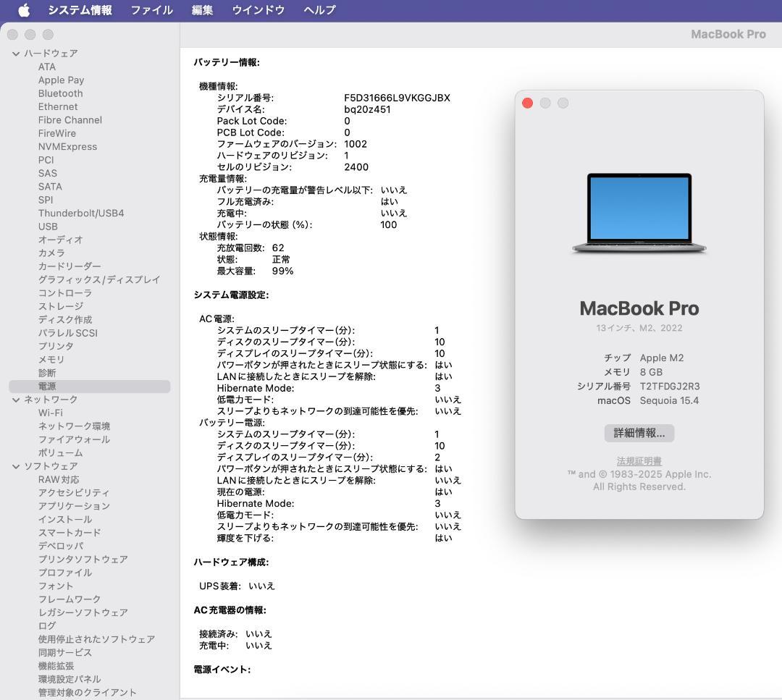
Task: Collapse the ネットワーク section
Action: tap(16, 399)
